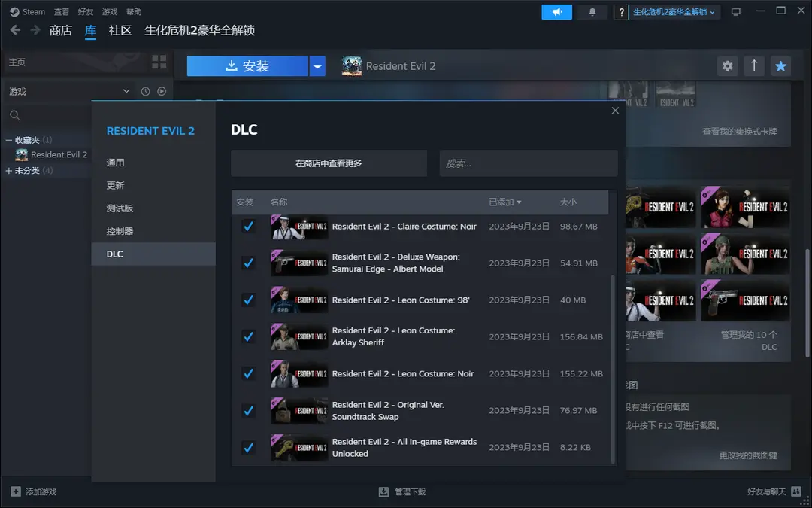This screenshot has width=812, height=508.
Task: Uncheck All In-game Rewards Unlocked checkbox
Action: click(x=249, y=447)
